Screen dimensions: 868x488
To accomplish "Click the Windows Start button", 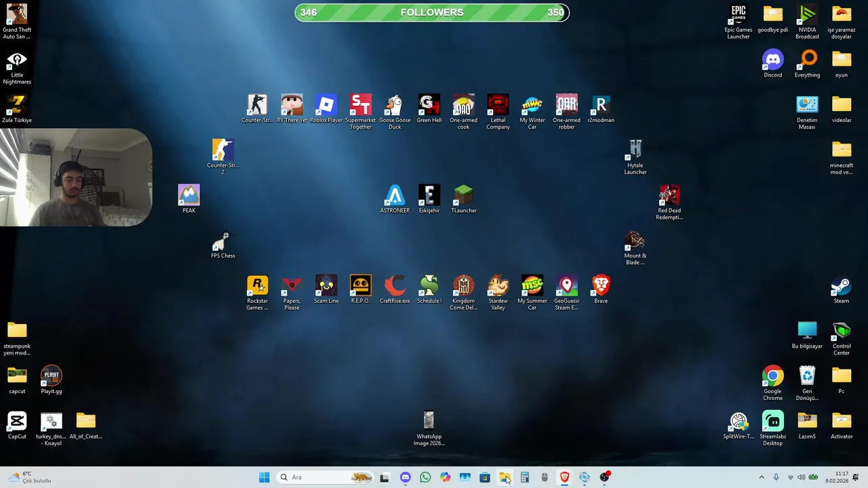I will 264,478.
